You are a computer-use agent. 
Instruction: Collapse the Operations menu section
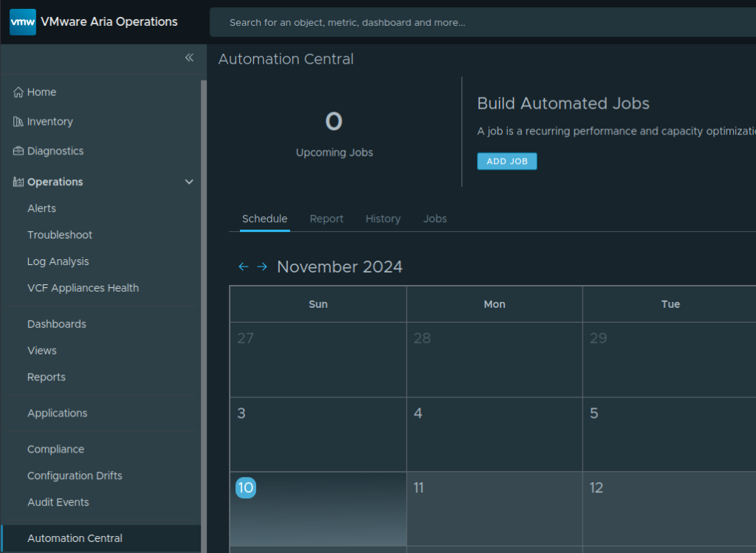(189, 182)
